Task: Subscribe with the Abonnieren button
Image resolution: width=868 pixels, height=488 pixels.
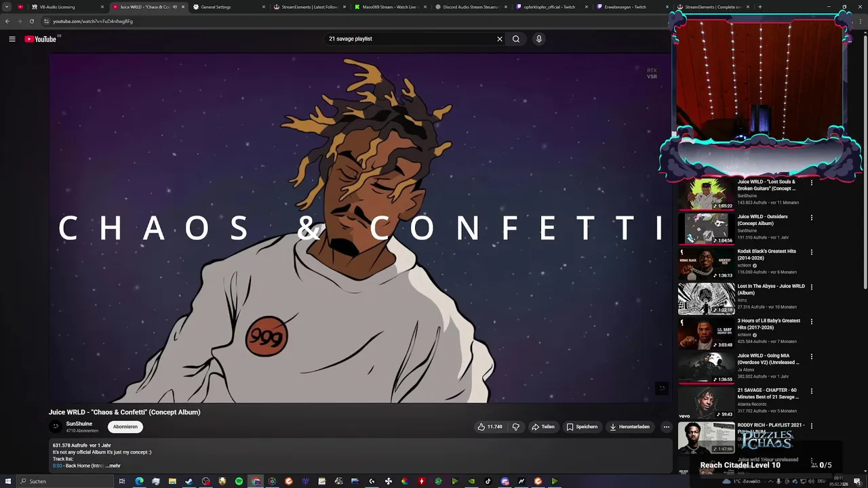Action: click(x=125, y=427)
